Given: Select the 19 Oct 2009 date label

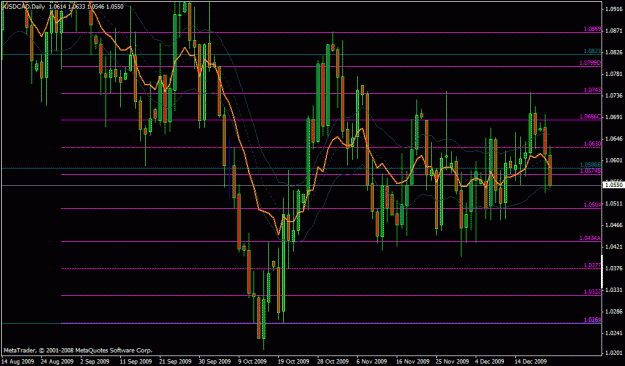Looking at the screenshot, I should (x=293, y=361).
